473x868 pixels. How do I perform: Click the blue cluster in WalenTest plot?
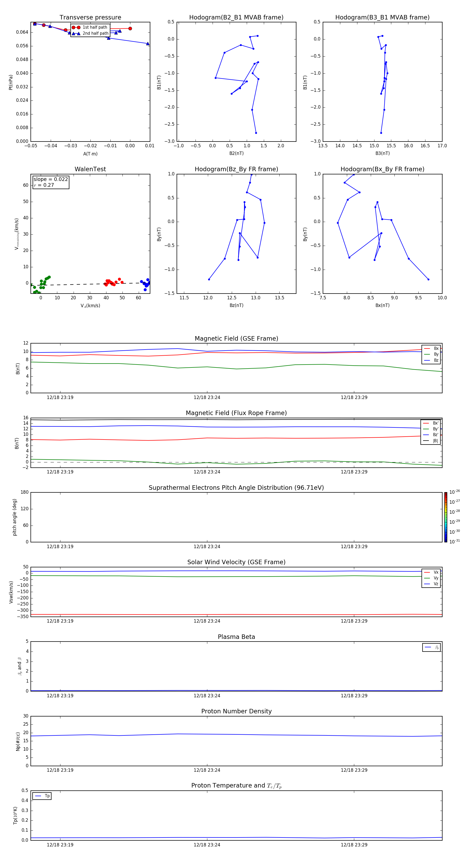[145, 284]
